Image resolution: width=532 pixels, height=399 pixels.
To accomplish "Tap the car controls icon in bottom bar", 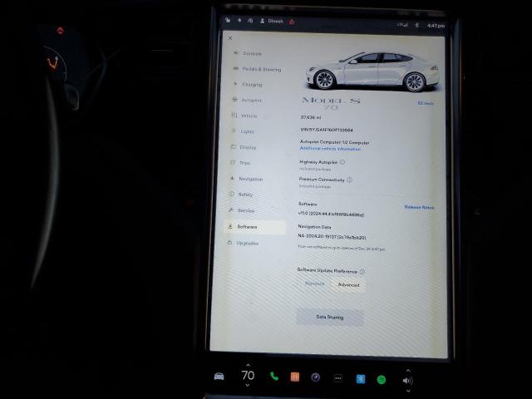I will [x=219, y=377].
